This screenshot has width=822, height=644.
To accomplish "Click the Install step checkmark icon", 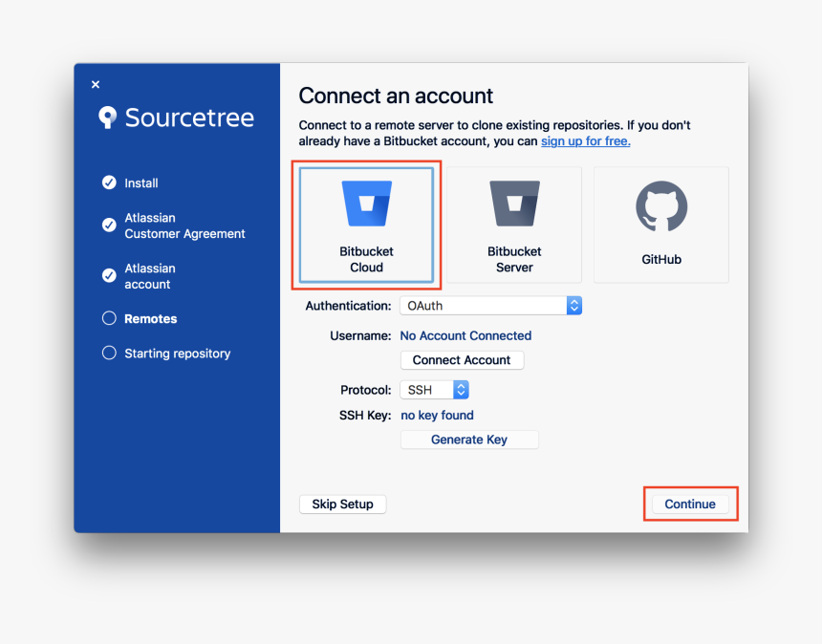I will [108, 182].
